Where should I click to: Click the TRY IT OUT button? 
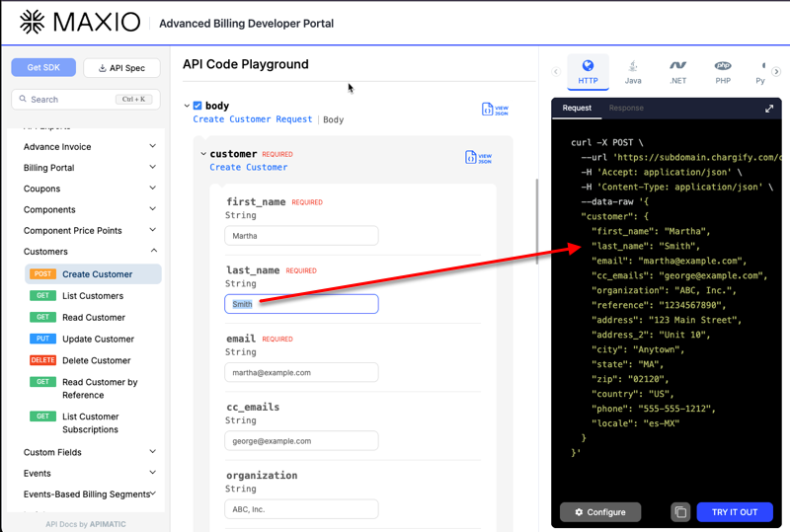735,512
